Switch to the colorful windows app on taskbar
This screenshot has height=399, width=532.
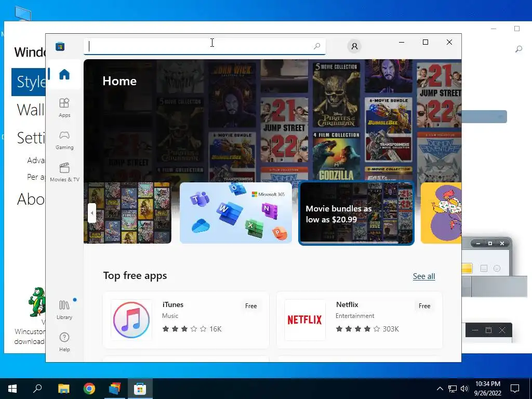pos(115,389)
